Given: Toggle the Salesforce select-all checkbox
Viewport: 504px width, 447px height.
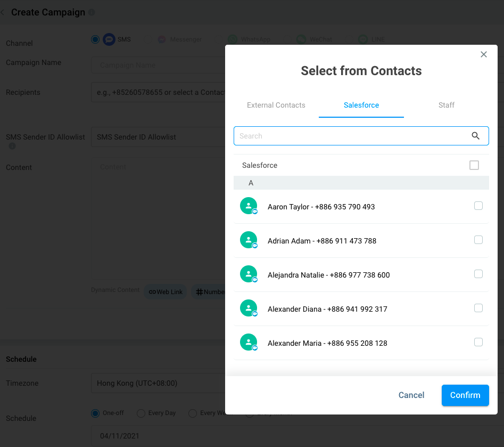Looking at the screenshot, I should pyautogui.click(x=474, y=165).
